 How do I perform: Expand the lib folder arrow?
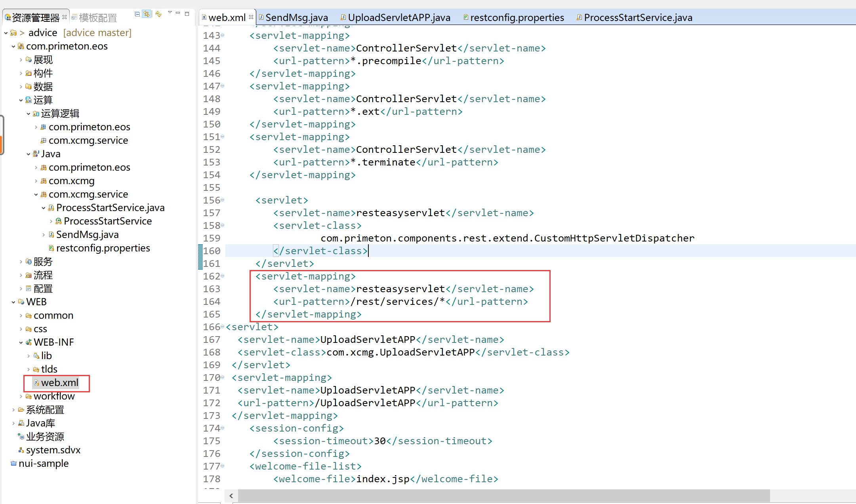(29, 356)
